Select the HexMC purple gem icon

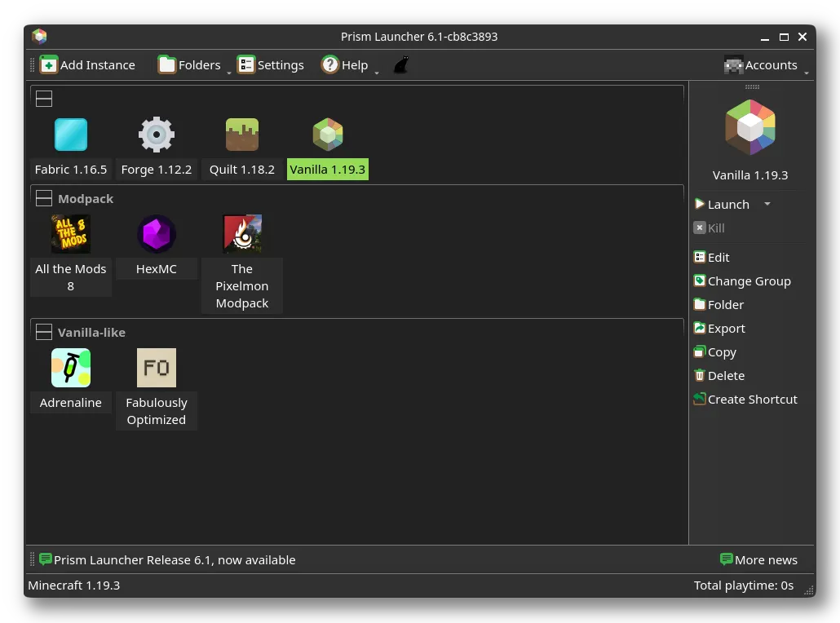coord(157,235)
